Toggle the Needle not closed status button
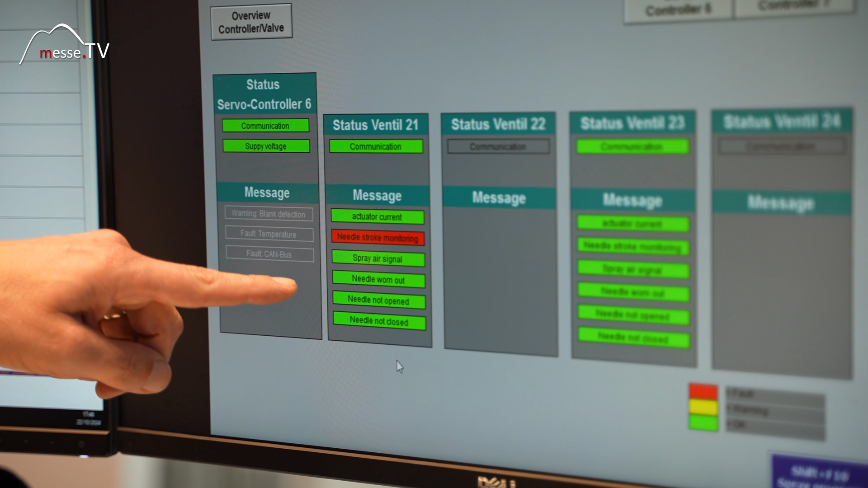This screenshot has width=868, height=488. pos(378,321)
